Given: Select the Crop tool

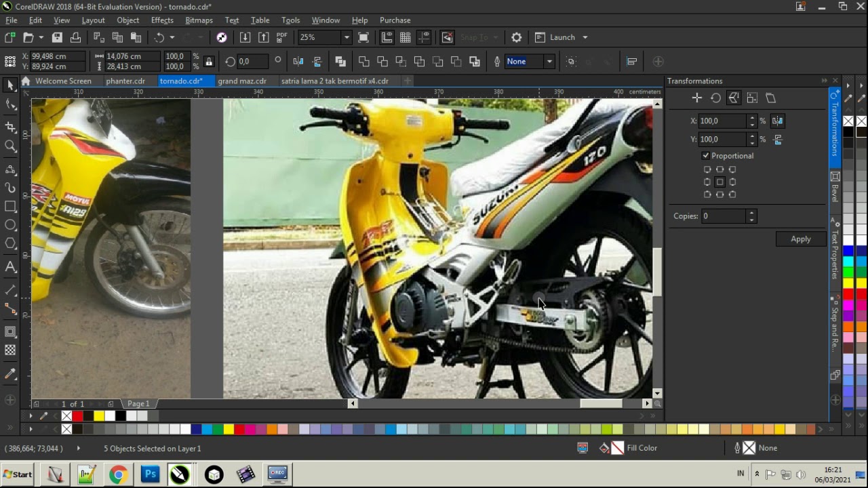Looking at the screenshot, I should (10, 127).
